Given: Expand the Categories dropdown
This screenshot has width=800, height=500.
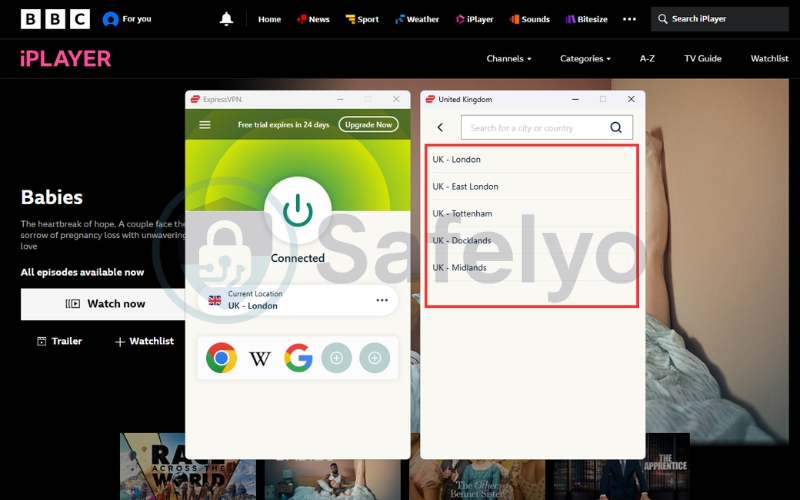Looking at the screenshot, I should [x=585, y=59].
